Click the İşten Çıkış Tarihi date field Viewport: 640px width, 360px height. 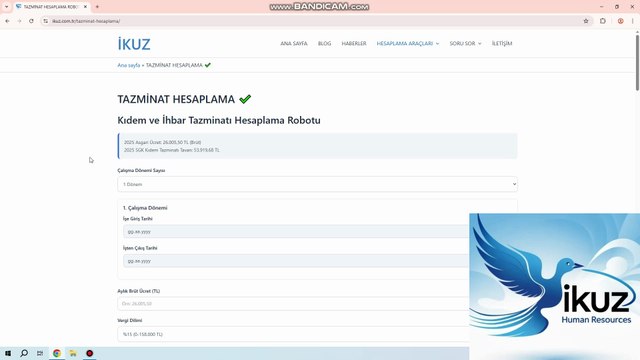coord(296,261)
